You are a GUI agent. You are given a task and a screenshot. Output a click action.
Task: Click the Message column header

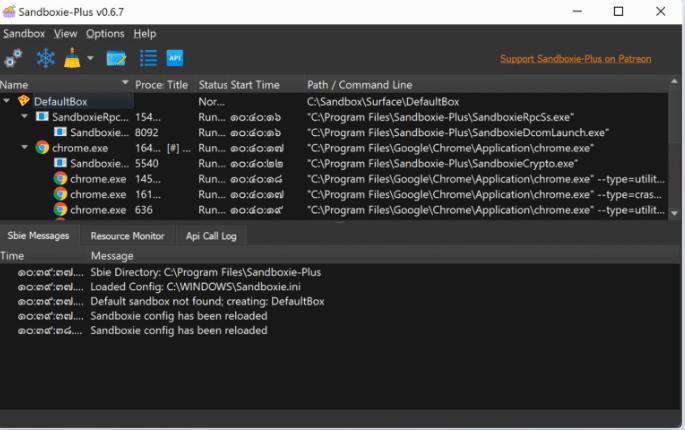112,256
